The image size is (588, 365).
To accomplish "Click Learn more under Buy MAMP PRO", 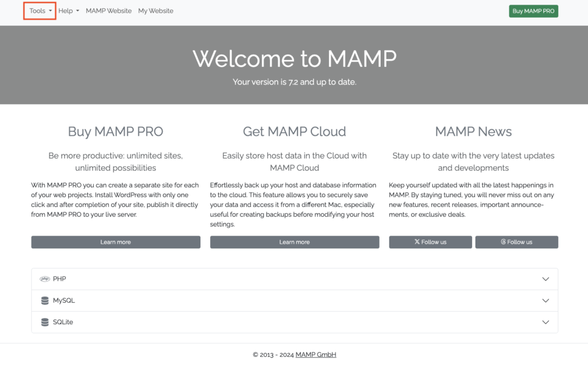I will pyautogui.click(x=115, y=242).
